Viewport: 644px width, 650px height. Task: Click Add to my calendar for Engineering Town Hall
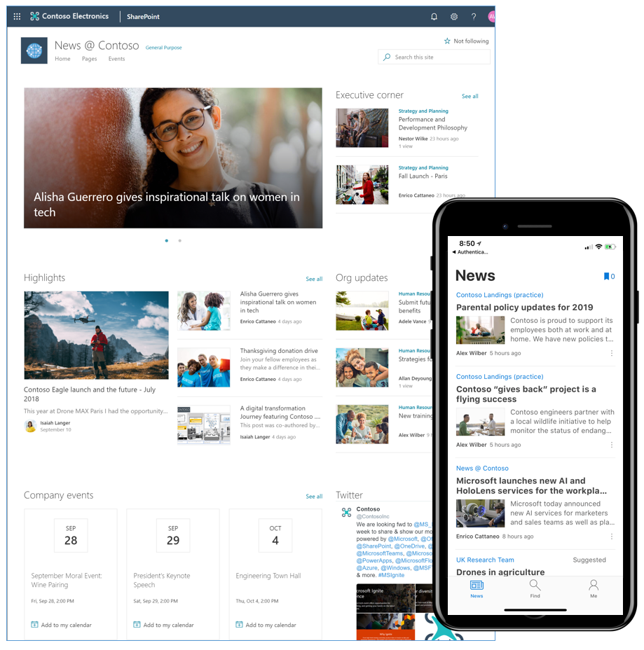[x=269, y=625]
